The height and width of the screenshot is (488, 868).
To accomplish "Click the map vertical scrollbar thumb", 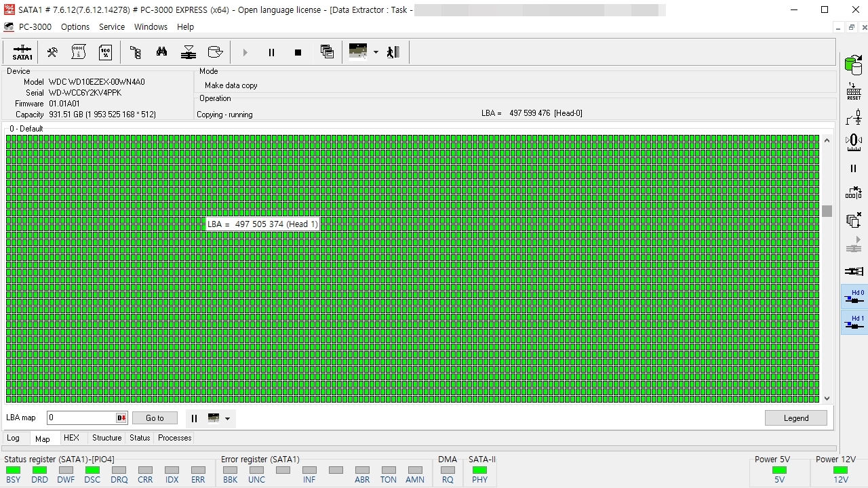I will tap(827, 211).
